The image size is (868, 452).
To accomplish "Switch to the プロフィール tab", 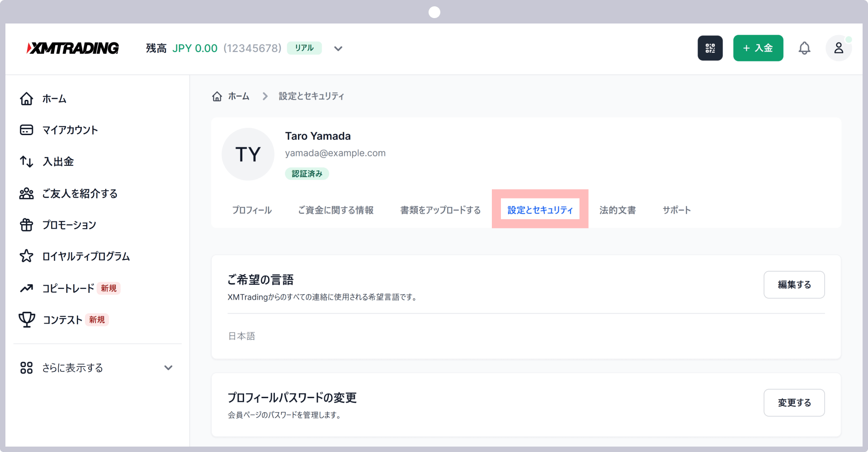I will pos(252,210).
